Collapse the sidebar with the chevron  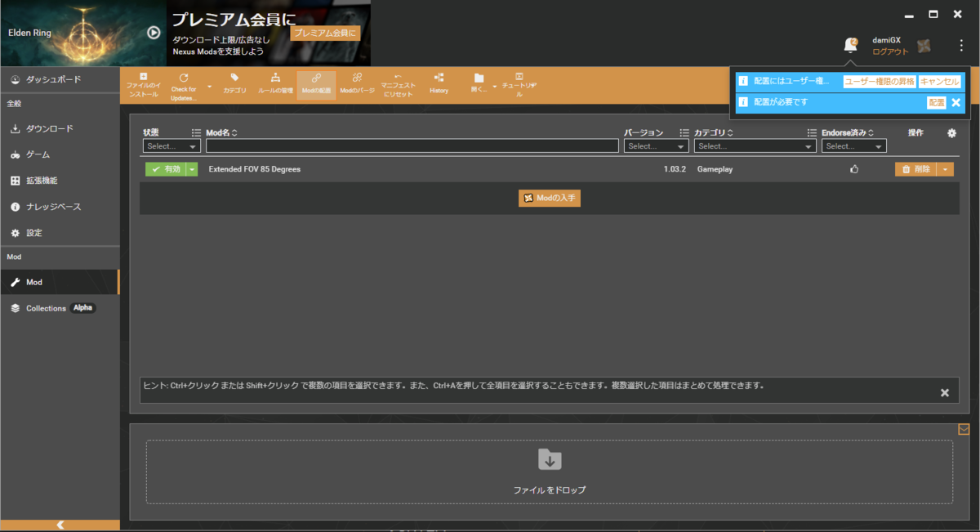tap(60, 525)
